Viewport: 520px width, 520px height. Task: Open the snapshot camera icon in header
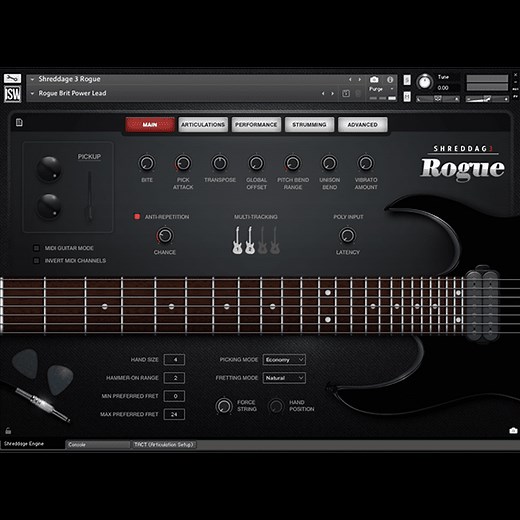pos(374,79)
